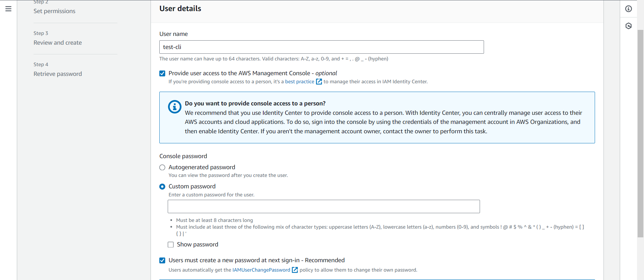Click the User name field containing test-cli

pos(321,47)
